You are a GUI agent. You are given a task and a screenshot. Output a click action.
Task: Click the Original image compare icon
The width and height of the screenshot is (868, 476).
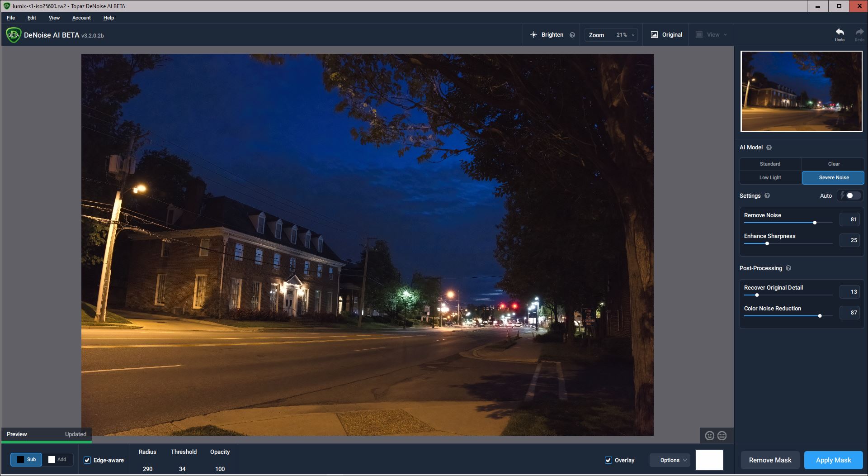coord(654,35)
